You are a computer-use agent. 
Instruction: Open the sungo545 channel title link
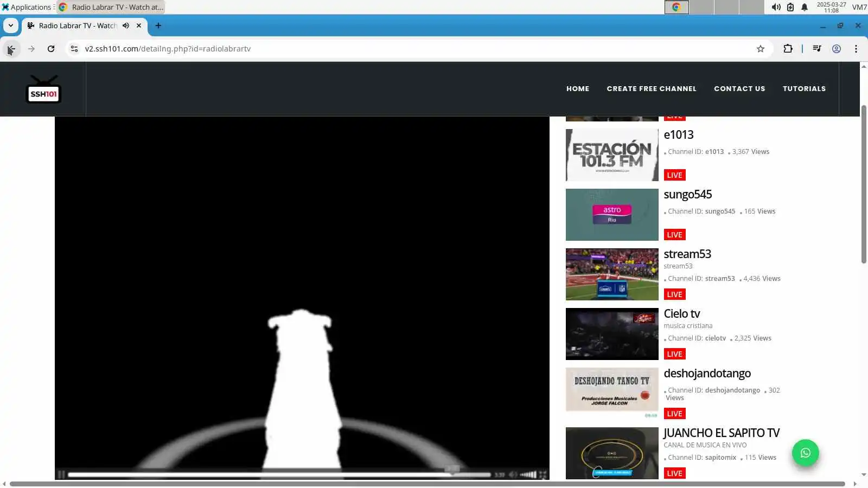[x=688, y=195]
